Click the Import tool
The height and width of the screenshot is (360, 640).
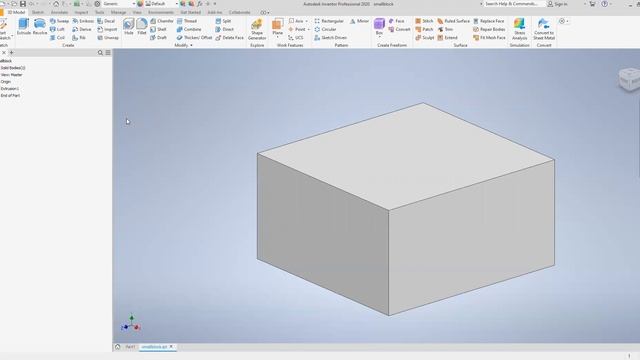(x=107, y=29)
